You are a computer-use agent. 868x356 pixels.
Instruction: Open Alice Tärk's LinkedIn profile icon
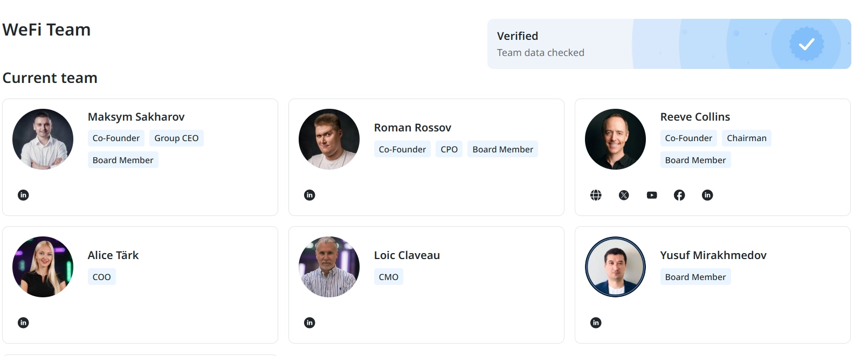point(23,323)
